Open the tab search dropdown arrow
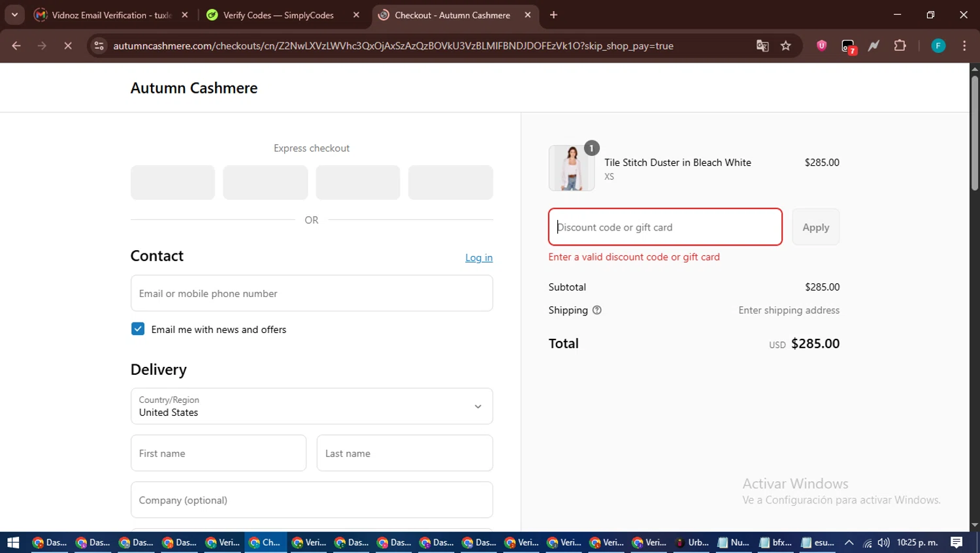The height and width of the screenshot is (553, 980). (14, 14)
